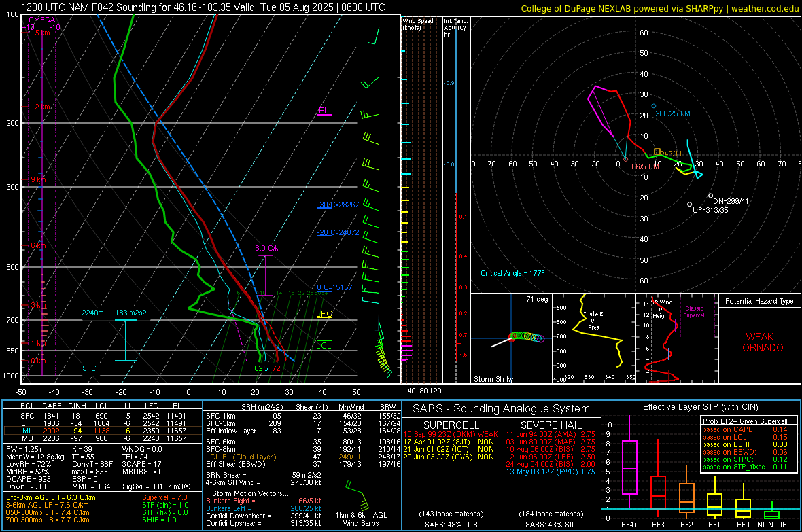Screen dimensions: 802x532
Task: Select the based on STP_fixed probability row
Action: (745, 467)
